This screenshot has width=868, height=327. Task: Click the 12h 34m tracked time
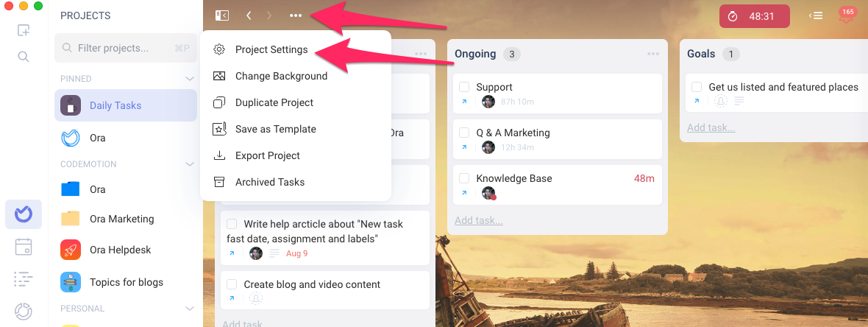pyautogui.click(x=518, y=147)
